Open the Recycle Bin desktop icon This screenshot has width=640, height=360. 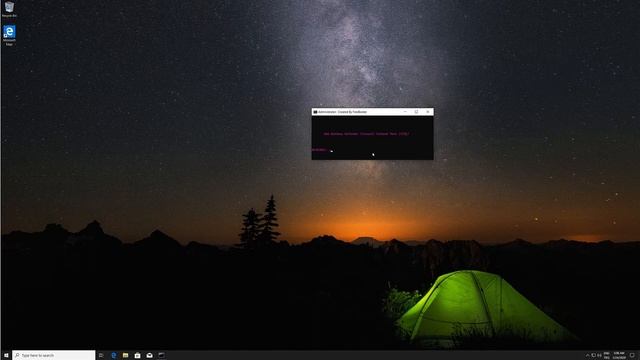[9, 9]
